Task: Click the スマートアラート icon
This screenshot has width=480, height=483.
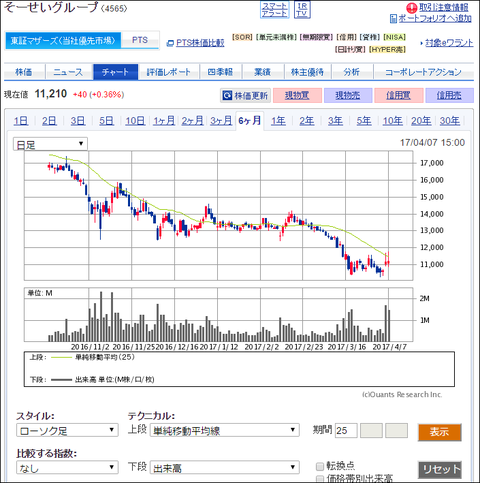Action: point(274,10)
